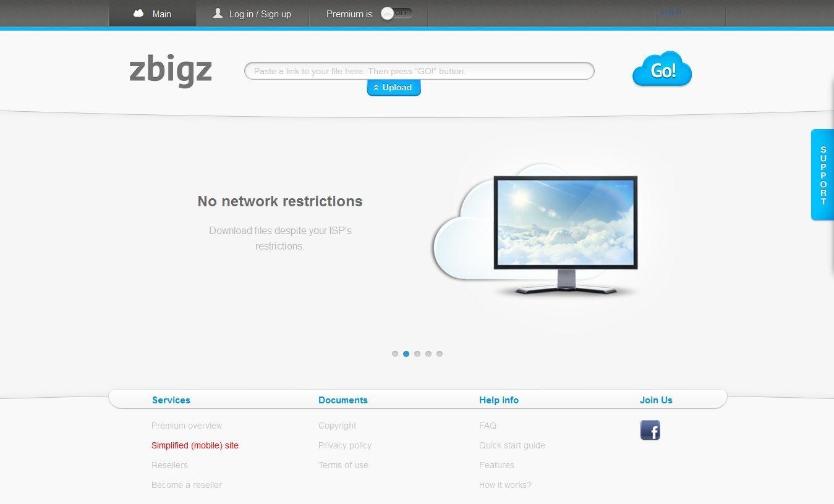Click the Upload button
Viewport: 834px width, 504px height.
[394, 88]
